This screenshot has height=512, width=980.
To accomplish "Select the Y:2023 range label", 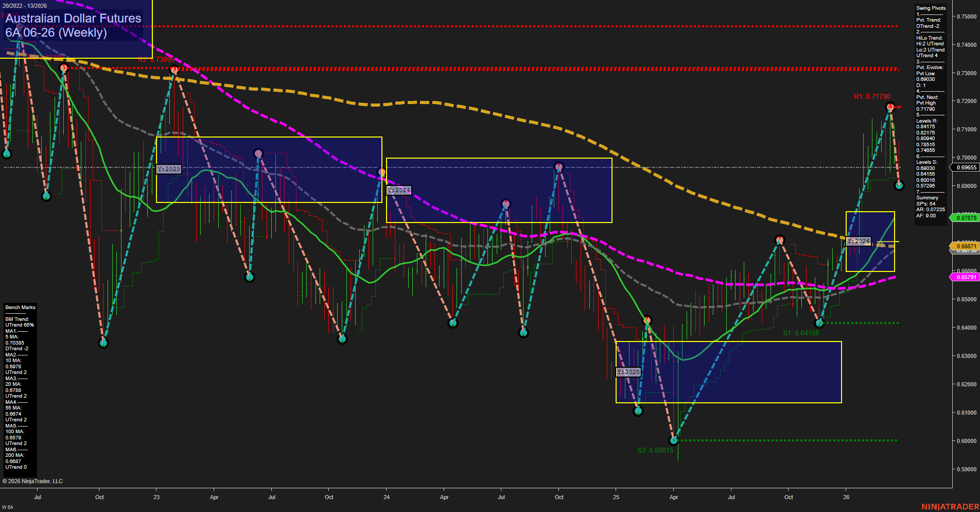I will point(170,168).
